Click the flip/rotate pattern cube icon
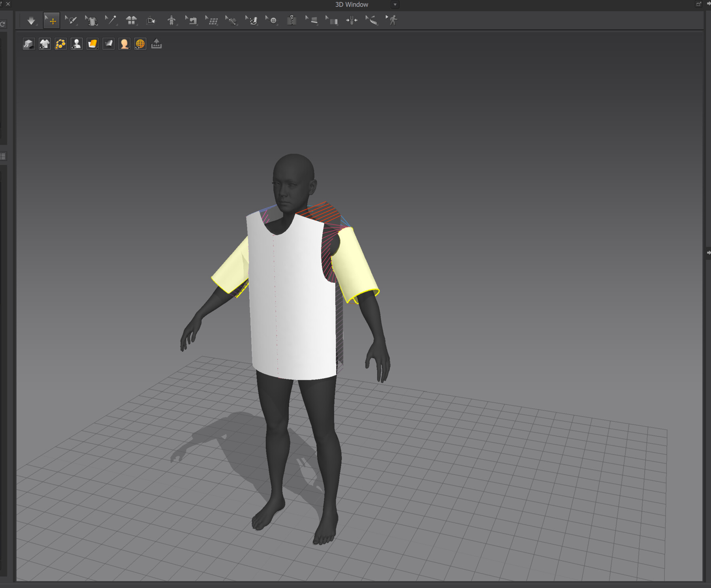Image resolution: width=711 pixels, height=588 pixels. (151, 21)
